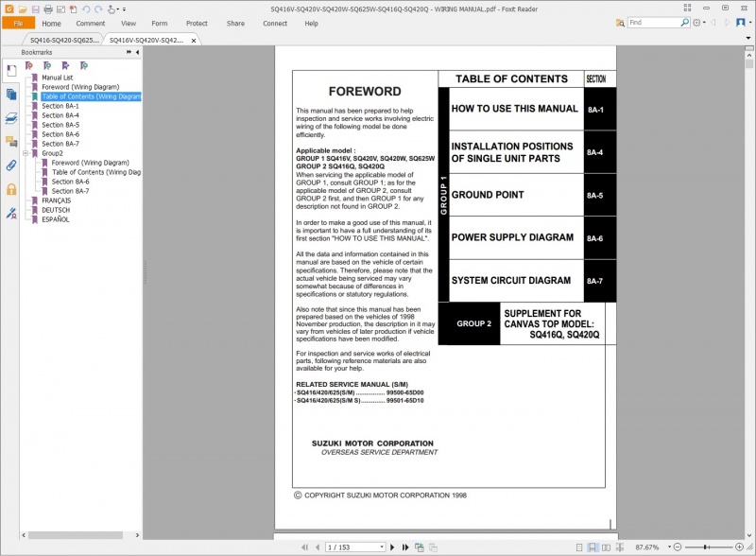
Task: Print the document using the printer icon
Action: pyautogui.click(x=48, y=9)
